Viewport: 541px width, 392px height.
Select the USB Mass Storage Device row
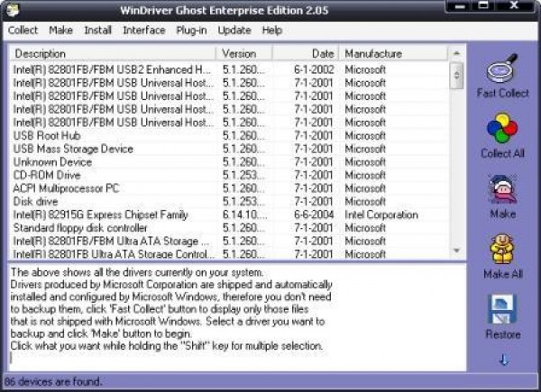pyautogui.click(x=229, y=149)
